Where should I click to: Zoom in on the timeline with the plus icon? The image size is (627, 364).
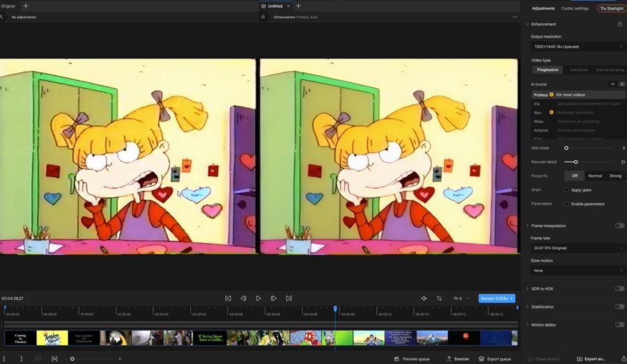120,359
